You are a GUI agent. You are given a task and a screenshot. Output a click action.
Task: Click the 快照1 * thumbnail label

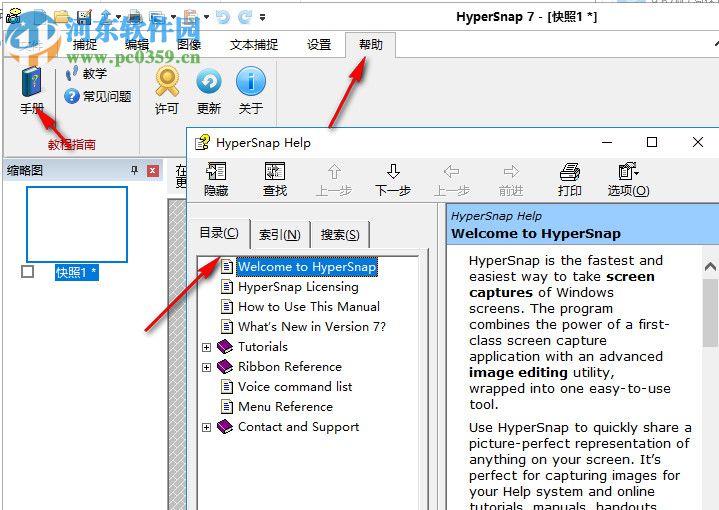pyautogui.click(x=77, y=272)
